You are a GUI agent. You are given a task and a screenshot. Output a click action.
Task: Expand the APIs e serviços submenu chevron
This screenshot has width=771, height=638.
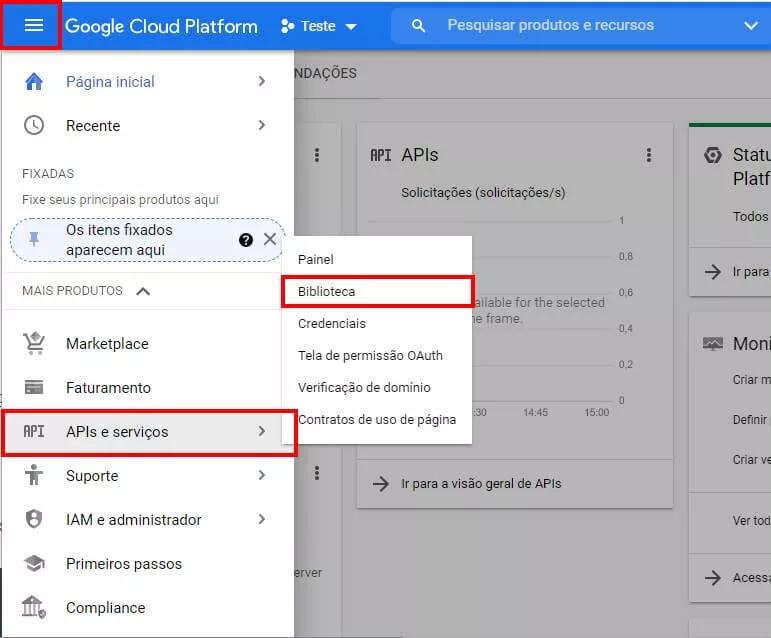(262, 432)
